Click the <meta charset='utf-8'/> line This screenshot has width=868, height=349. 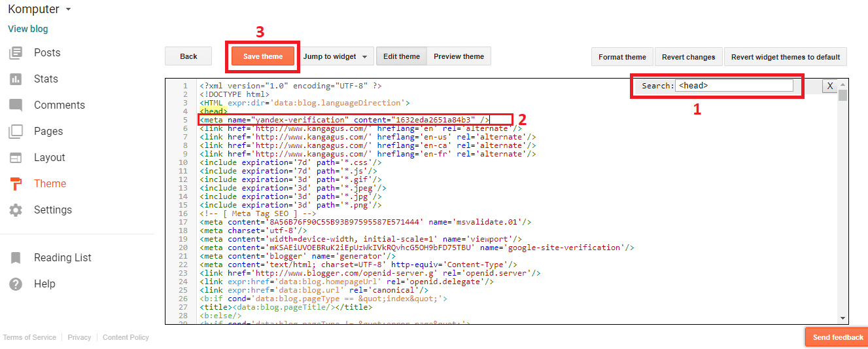tap(253, 230)
